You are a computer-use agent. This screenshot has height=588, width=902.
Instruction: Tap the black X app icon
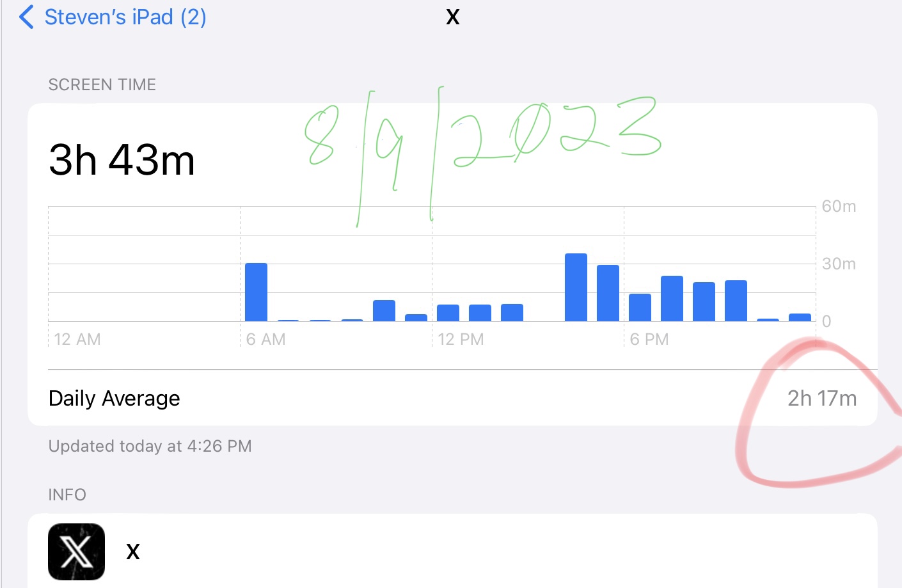[x=76, y=552]
